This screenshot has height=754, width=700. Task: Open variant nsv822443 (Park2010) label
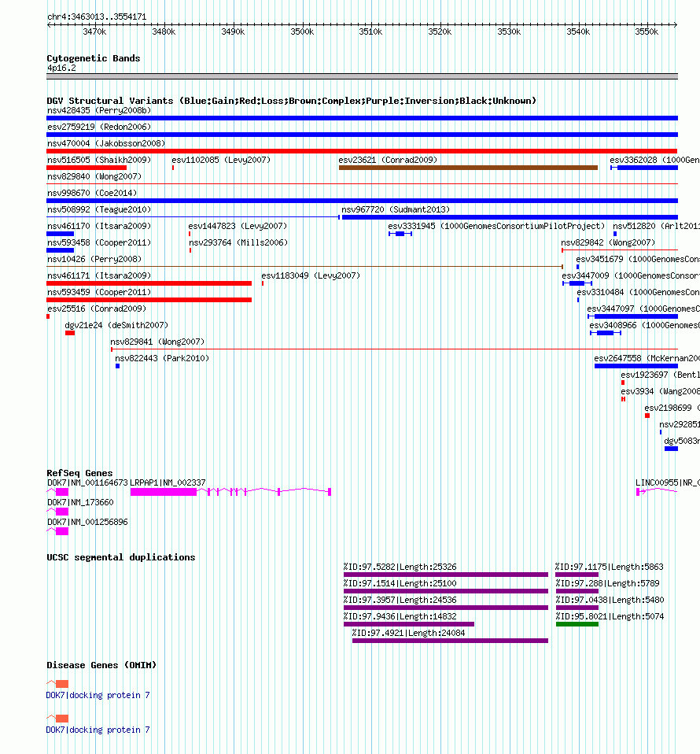click(x=162, y=358)
